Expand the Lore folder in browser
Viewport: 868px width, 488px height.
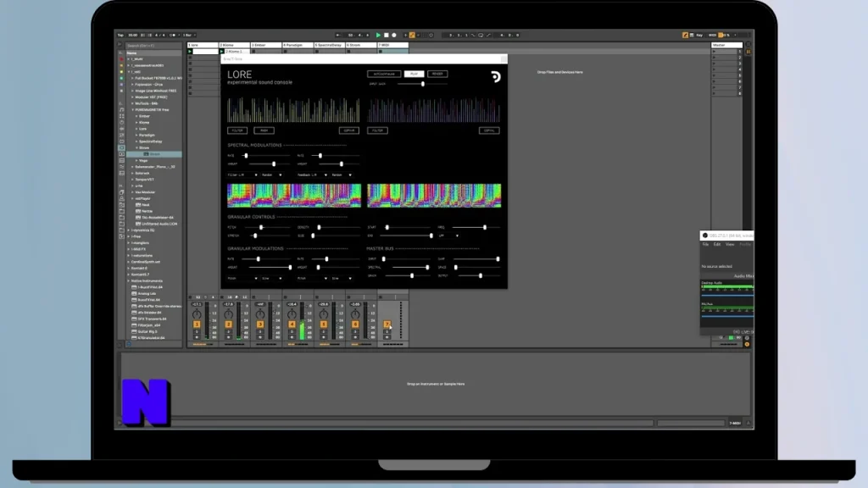tap(136, 129)
